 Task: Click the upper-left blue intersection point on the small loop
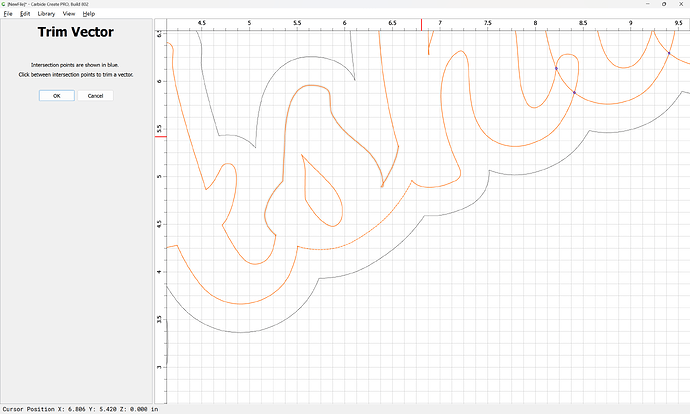pos(556,68)
